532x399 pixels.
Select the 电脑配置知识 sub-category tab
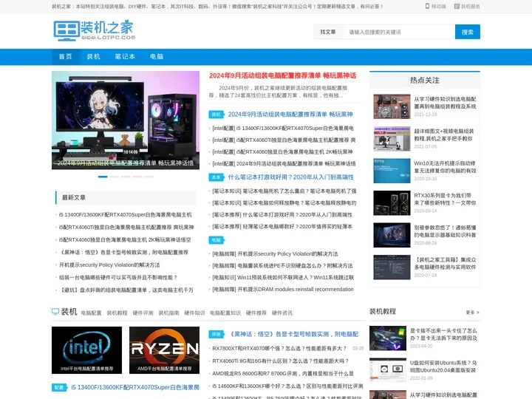coord(225,313)
